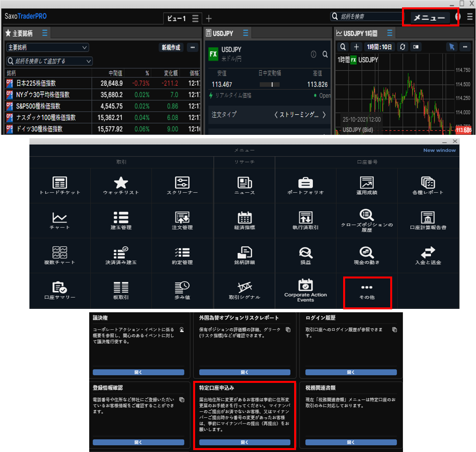This screenshot has height=452, width=476.
Task: Open 口座計算報告書 account statement icon
Action: (x=428, y=221)
